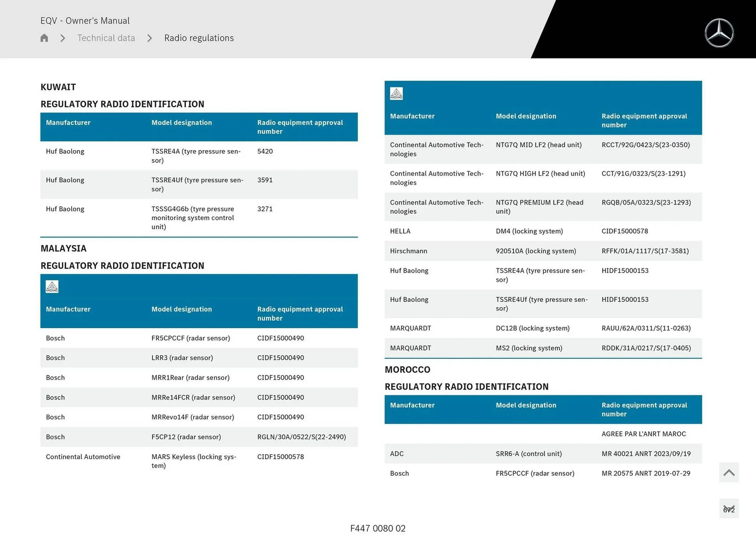Click the MCMC certification icon in Malaysia table

52,286
